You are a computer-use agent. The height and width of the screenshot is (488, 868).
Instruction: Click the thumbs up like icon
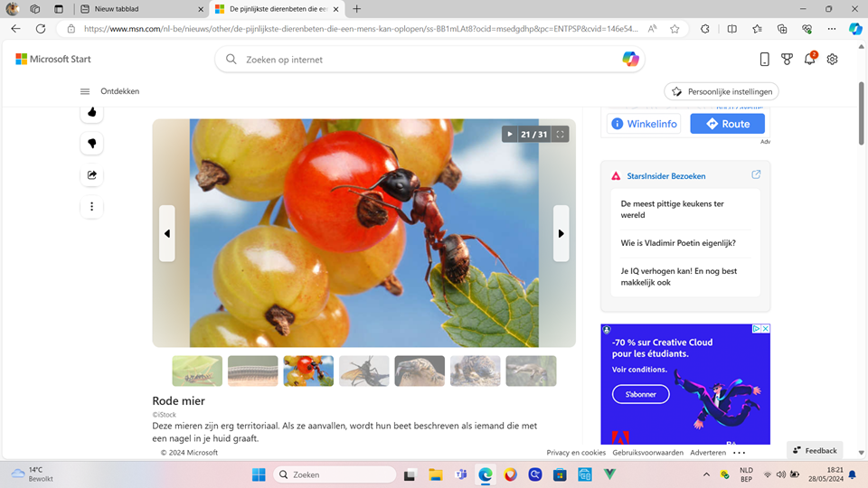pos(91,112)
